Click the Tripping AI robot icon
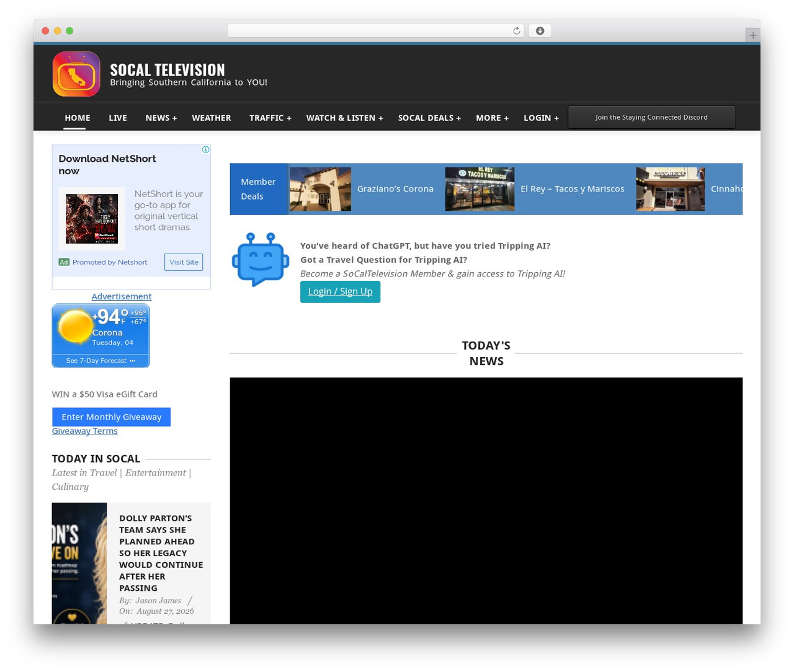794x672 pixels. point(261,260)
